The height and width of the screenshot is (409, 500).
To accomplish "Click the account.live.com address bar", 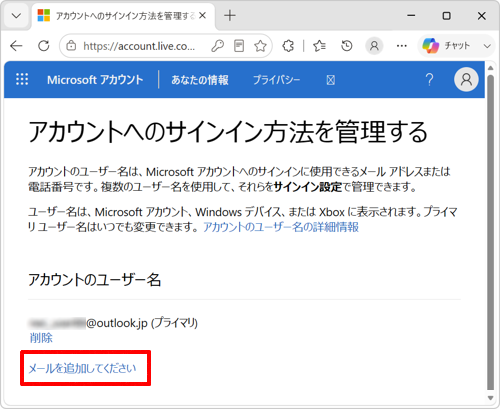I will (139, 46).
